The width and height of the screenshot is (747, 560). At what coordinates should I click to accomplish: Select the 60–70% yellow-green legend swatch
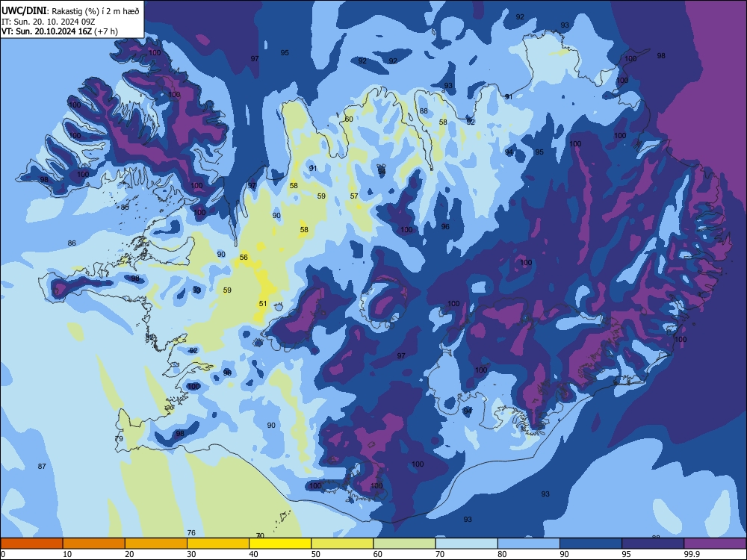point(404,544)
